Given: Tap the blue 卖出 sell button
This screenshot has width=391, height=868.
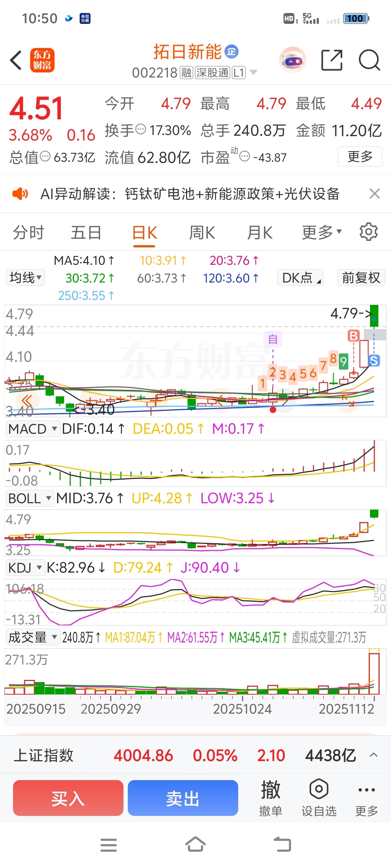Looking at the screenshot, I should pyautogui.click(x=183, y=798).
